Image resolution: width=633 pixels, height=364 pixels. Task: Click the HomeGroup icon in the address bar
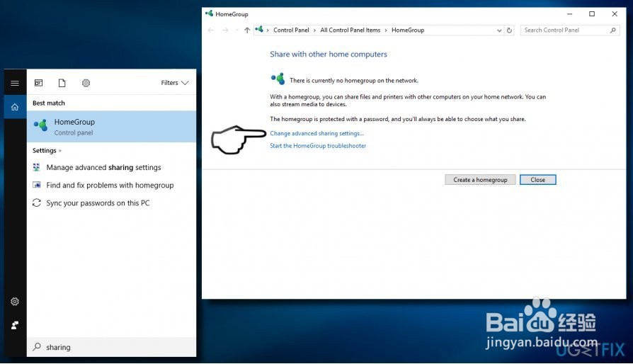click(x=259, y=30)
